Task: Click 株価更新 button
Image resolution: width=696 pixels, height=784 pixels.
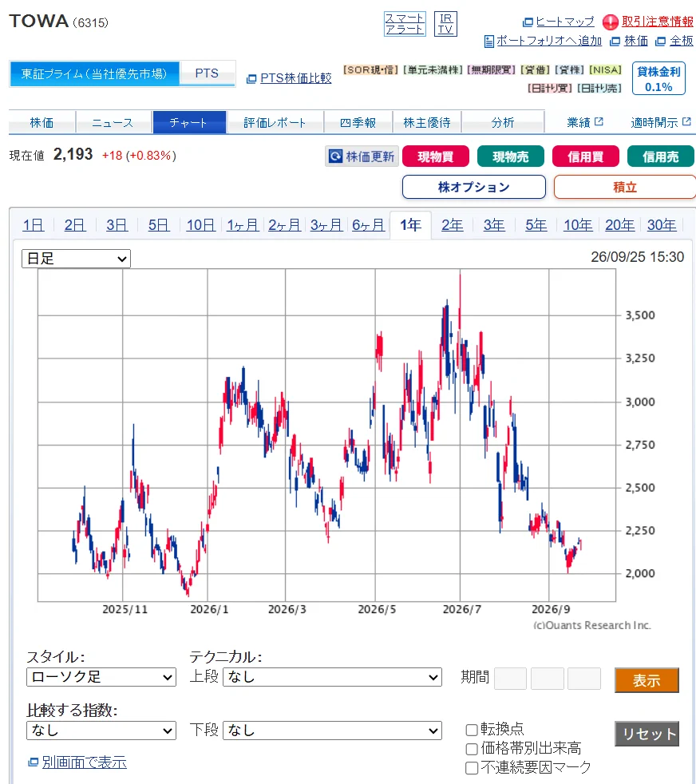Action: click(x=362, y=156)
